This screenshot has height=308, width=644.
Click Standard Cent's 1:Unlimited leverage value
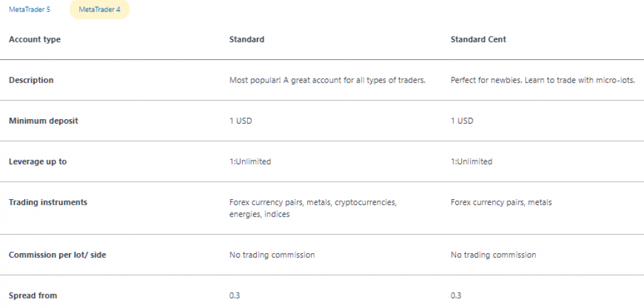pyautogui.click(x=471, y=161)
